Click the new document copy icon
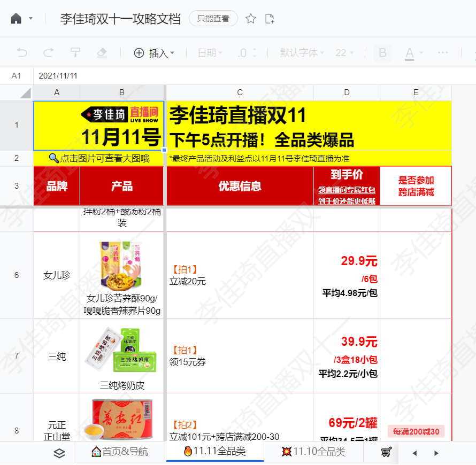Image resolution: width=476 pixels, height=465 pixels. [269, 19]
